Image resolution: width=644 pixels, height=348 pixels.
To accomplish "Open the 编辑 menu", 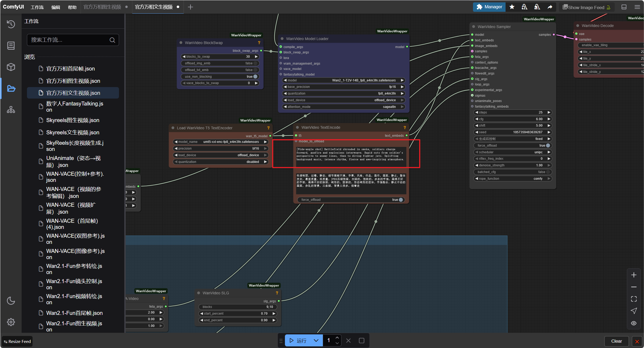I will coord(55,7).
